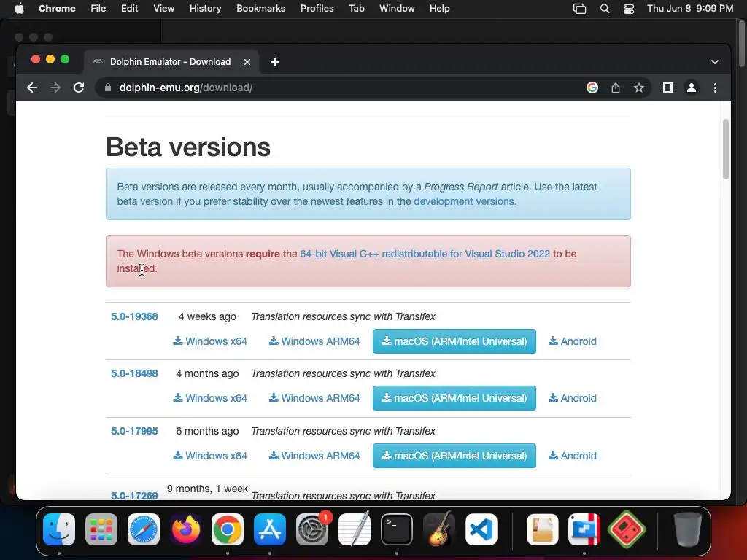Open System Settings from the dock
Screen dimensions: 747x560
coord(312,529)
